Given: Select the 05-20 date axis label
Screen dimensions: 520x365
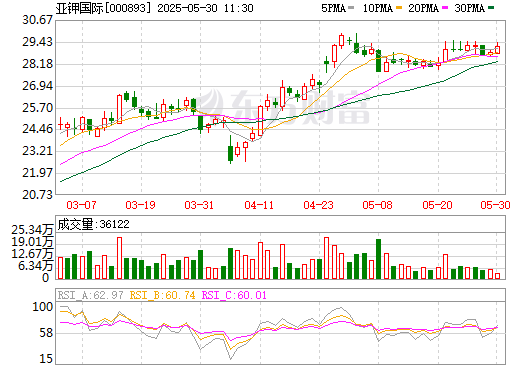Looking at the screenshot, I should 437,205.
